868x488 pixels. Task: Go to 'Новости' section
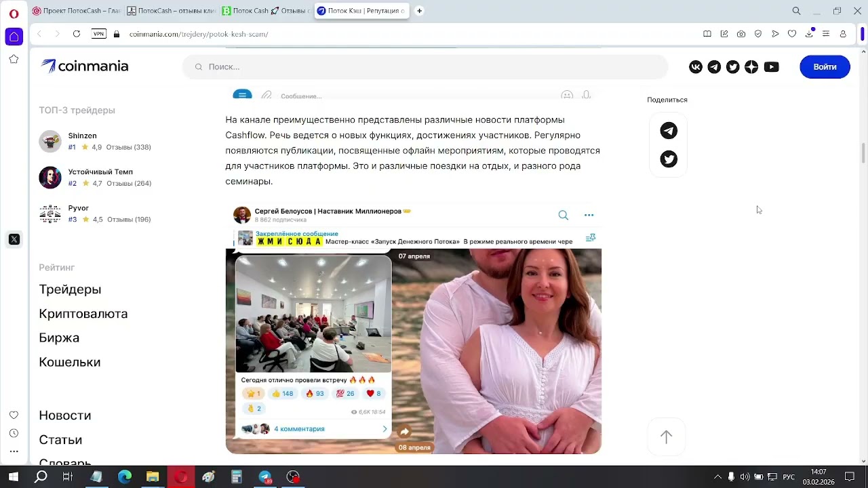tap(64, 415)
